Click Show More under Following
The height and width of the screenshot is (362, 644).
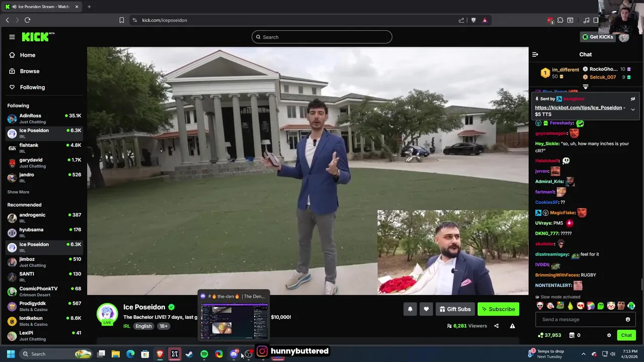pos(18,192)
